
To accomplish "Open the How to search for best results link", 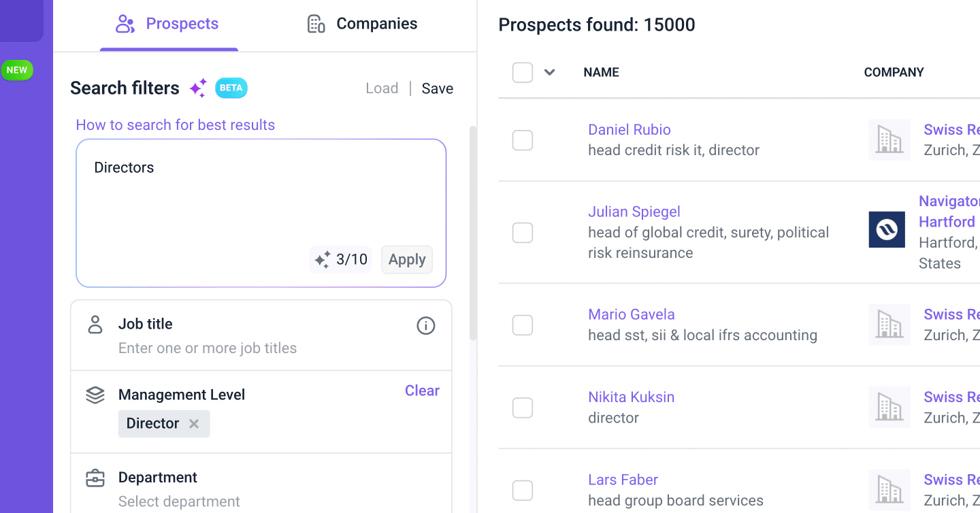I will (176, 125).
